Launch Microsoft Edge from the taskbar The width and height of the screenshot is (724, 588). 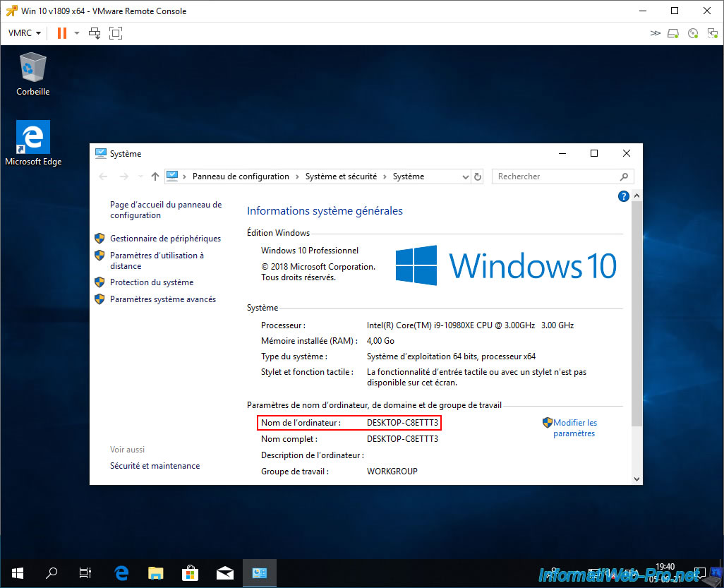pos(121,573)
